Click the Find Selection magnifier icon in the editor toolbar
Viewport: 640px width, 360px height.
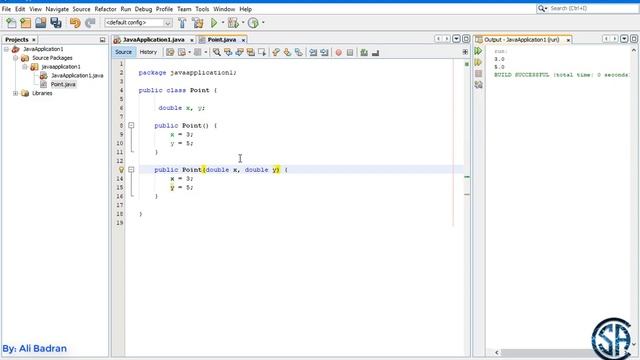click(x=217, y=52)
